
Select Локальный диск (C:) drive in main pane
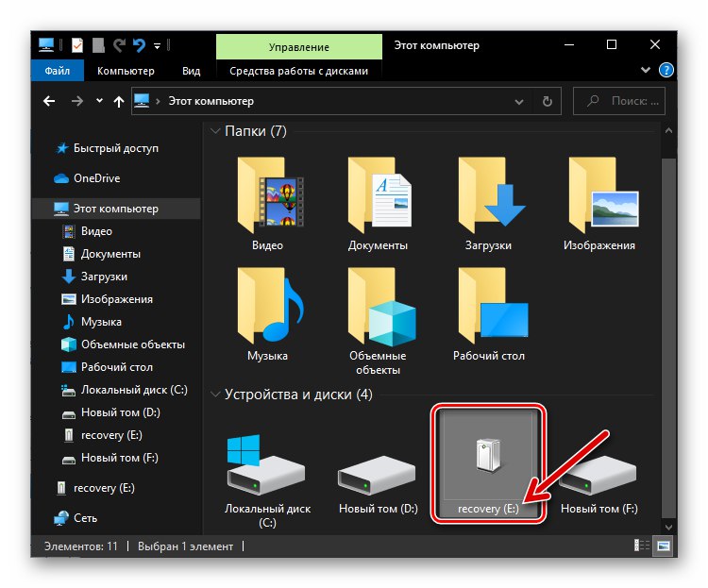268,479
